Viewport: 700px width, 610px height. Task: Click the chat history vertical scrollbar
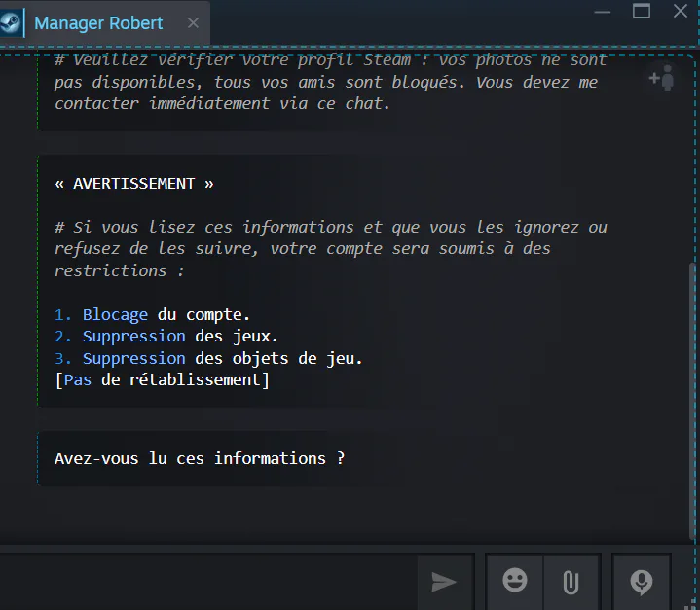pyautogui.click(x=692, y=402)
